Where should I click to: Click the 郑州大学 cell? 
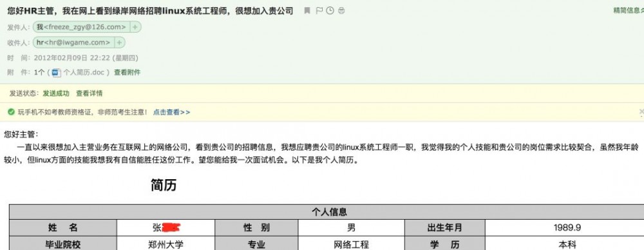tap(166, 244)
